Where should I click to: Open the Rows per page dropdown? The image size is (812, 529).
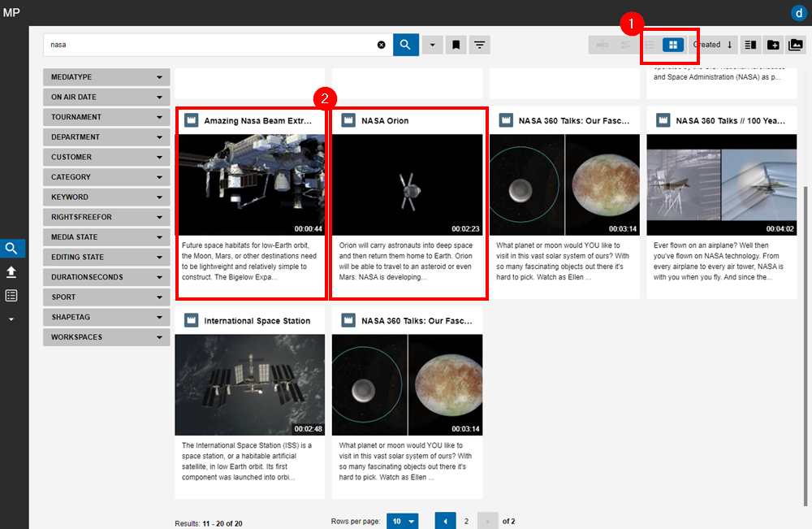[x=404, y=521]
